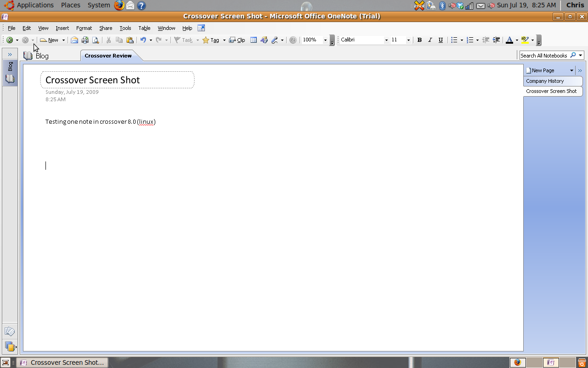The height and width of the screenshot is (368, 588).
Task: Click the Tag star icon
Action: (x=206, y=40)
